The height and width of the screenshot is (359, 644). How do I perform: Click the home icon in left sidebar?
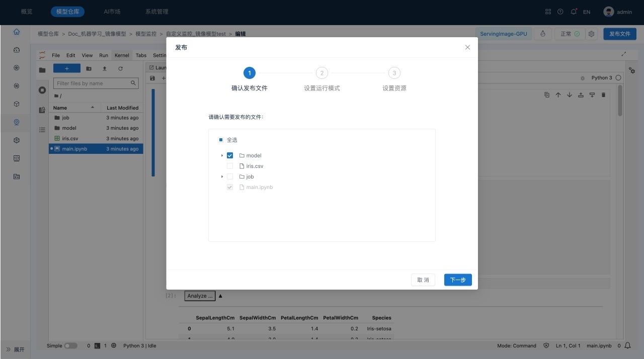click(17, 32)
